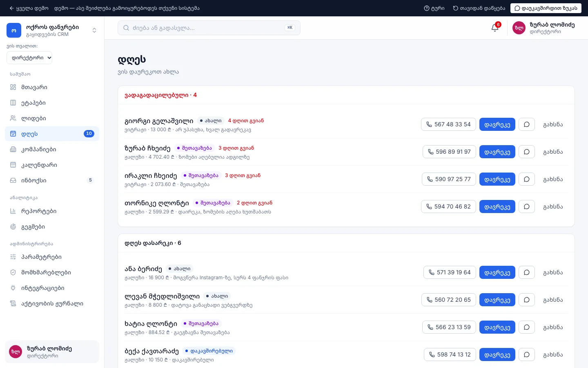The image size is (588, 368).
Task: Open აქტივობის ჟურნალი in the sidebar
Action: tap(52, 303)
